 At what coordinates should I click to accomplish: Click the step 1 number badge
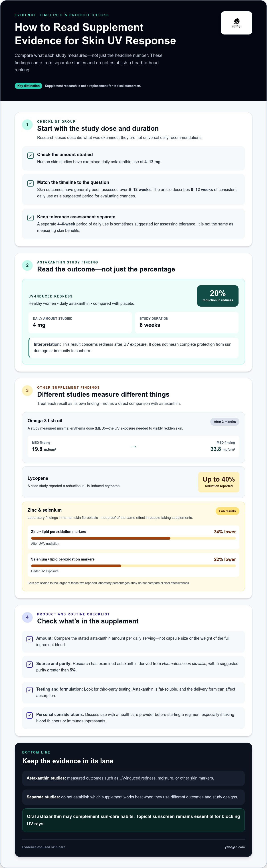pos(27,125)
